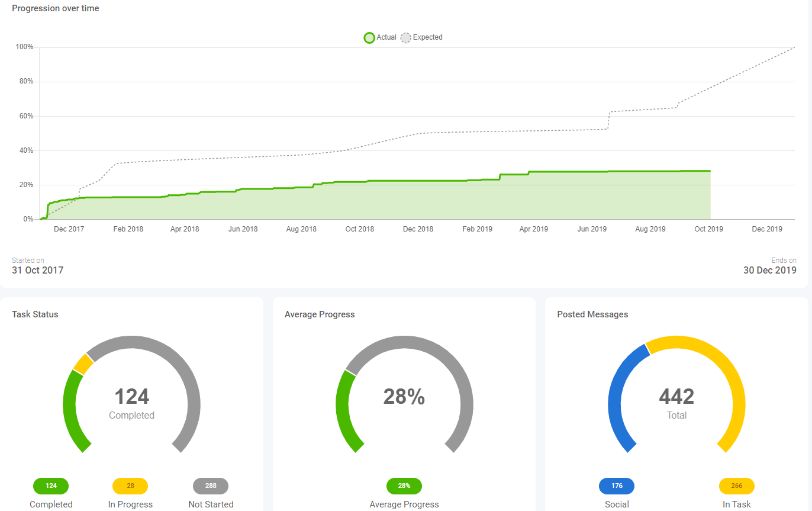Click the blue 176 Social badge
The image size is (812, 511).
617,486
